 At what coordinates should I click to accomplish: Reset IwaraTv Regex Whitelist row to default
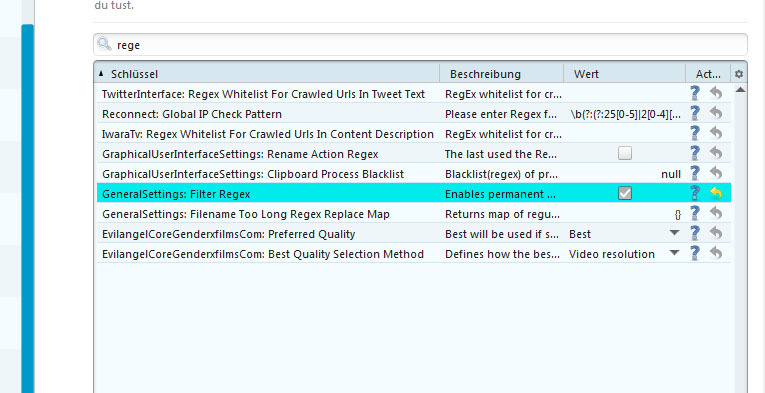[716, 134]
